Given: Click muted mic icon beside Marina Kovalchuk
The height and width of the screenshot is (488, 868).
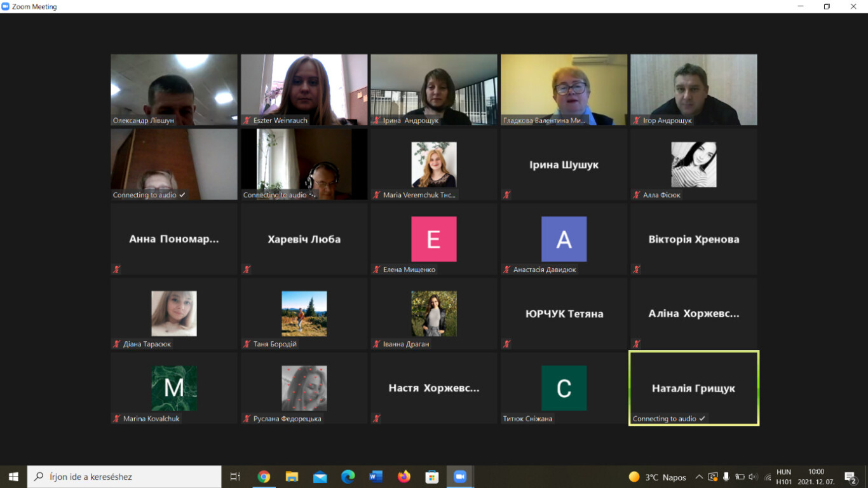Looking at the screenshot, I should point(116,419).
